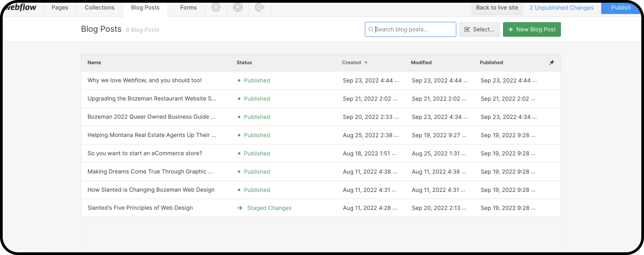Viewport: 644px width, 255px height.
Task: Select the Blog Posts tab
Action: (x=145, y=8)
